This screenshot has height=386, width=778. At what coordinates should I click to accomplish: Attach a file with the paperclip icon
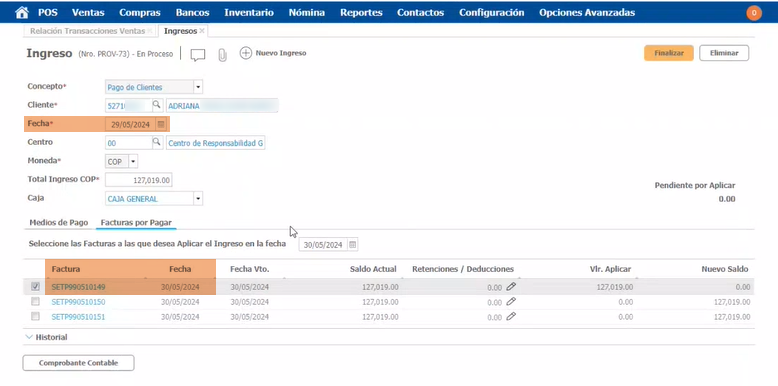(x=222, y=55)
